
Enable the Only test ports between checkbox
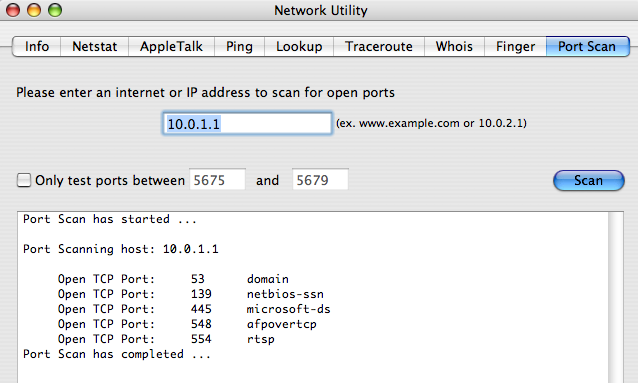[24, 180]
